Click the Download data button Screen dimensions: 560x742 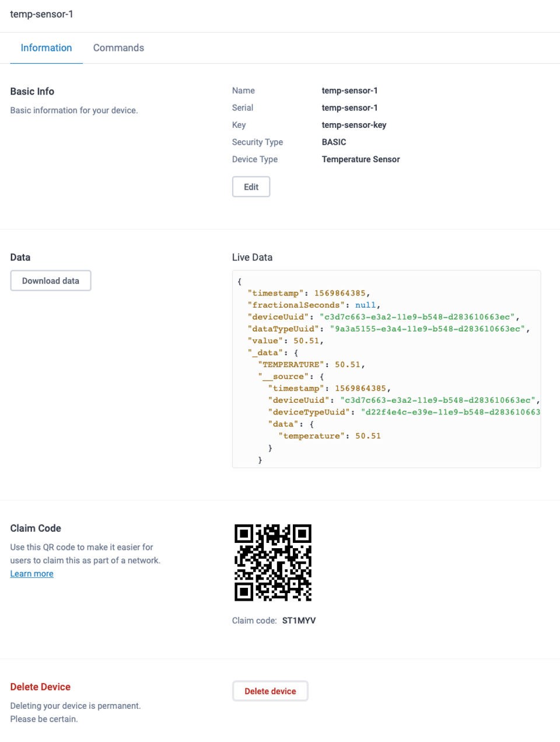click(51, 281)
